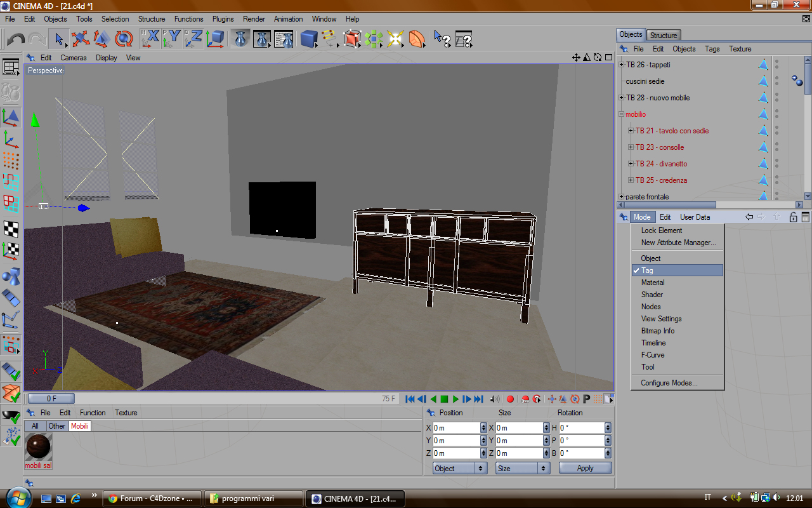The height and width of the screenshot is (508, 812).
Task: Open the Size mode dropdown
Action: point(523,468)
